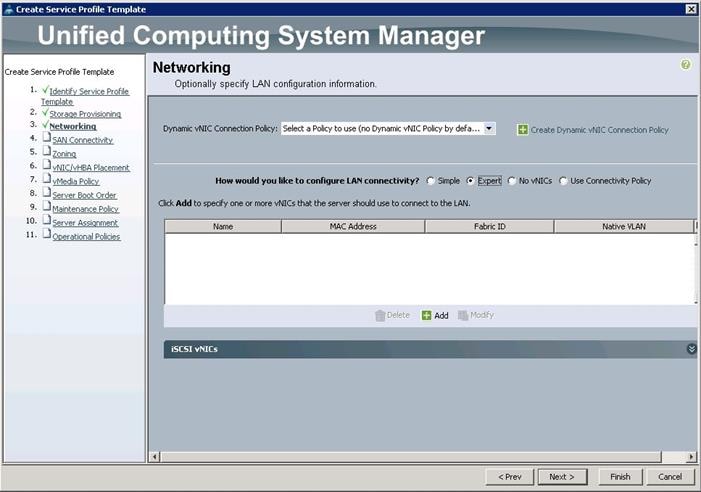Click the Finish button

[x=620, y=477]
